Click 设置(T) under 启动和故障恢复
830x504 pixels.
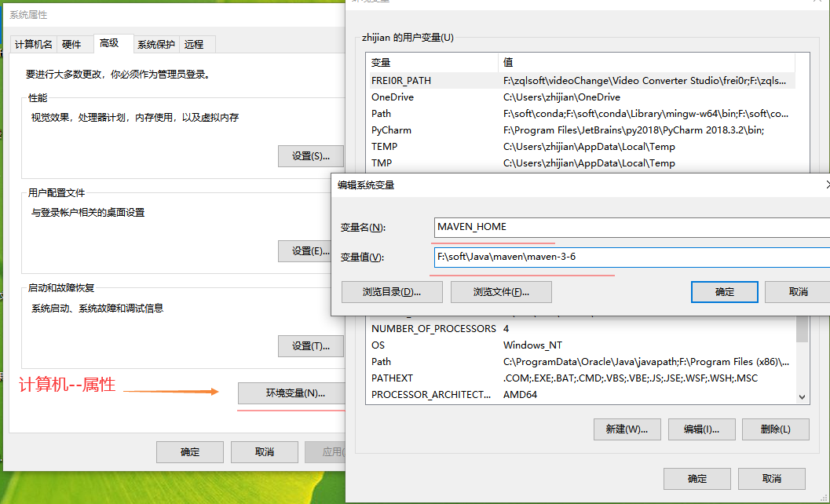(x=310, y=345)
